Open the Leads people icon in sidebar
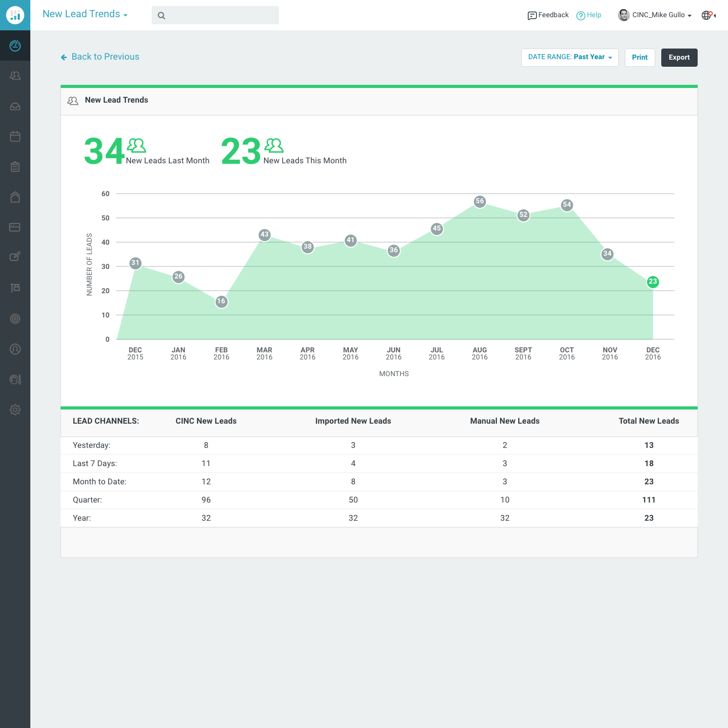728x728 pixels. pos(15,76)
